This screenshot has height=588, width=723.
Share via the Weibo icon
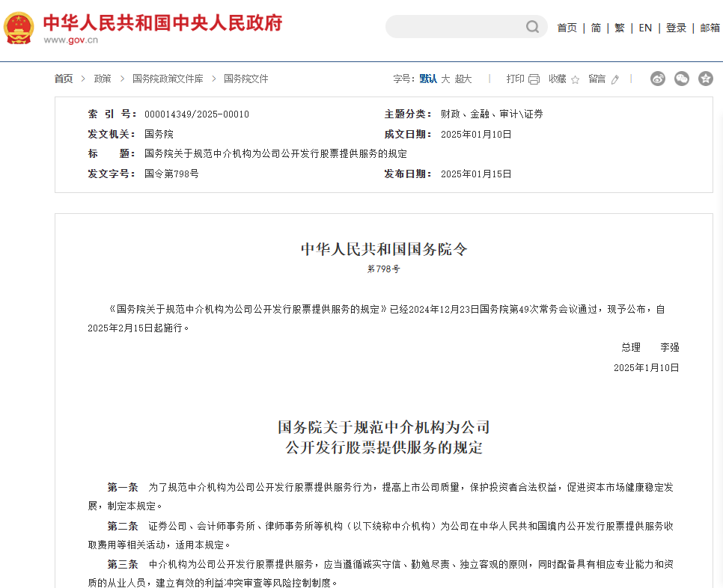click(x=658, y=79)
